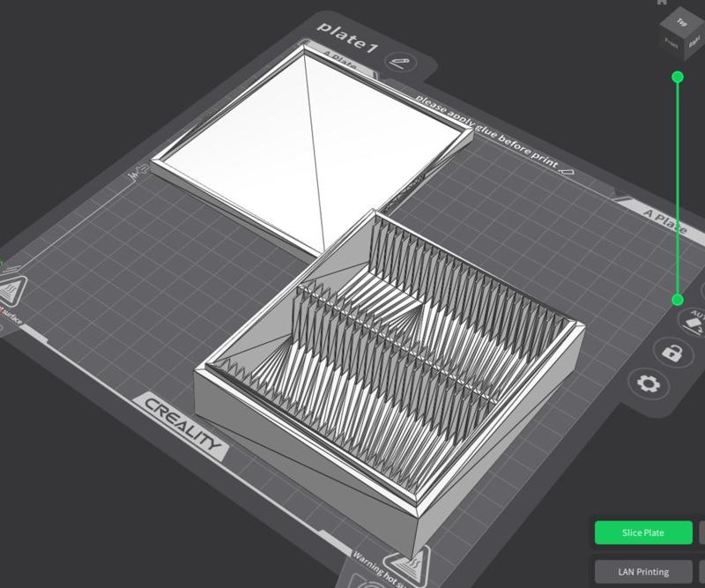Select the Top face of view cube
This screenshot has height=588, width=705.
click(x=682, y=21)
